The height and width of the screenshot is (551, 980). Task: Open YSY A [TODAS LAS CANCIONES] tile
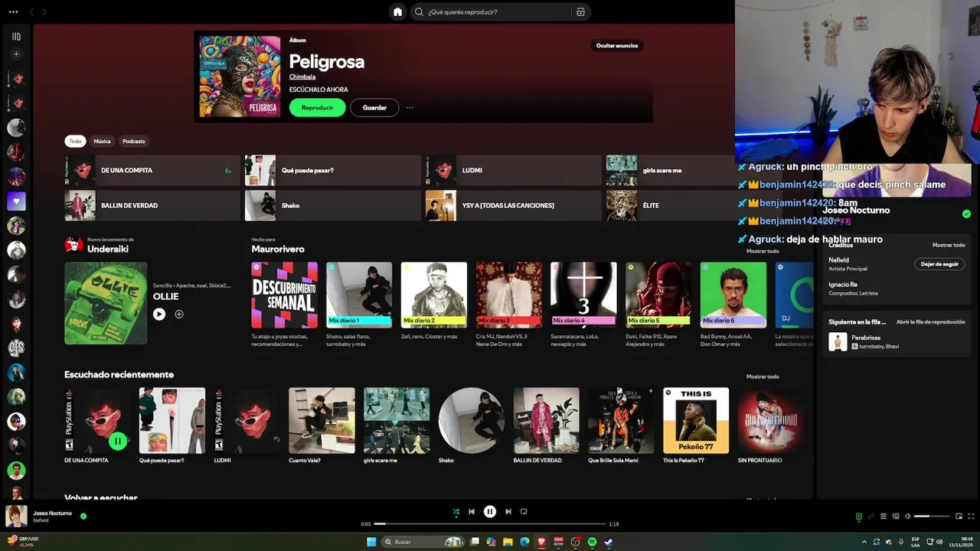click(514, 206)
